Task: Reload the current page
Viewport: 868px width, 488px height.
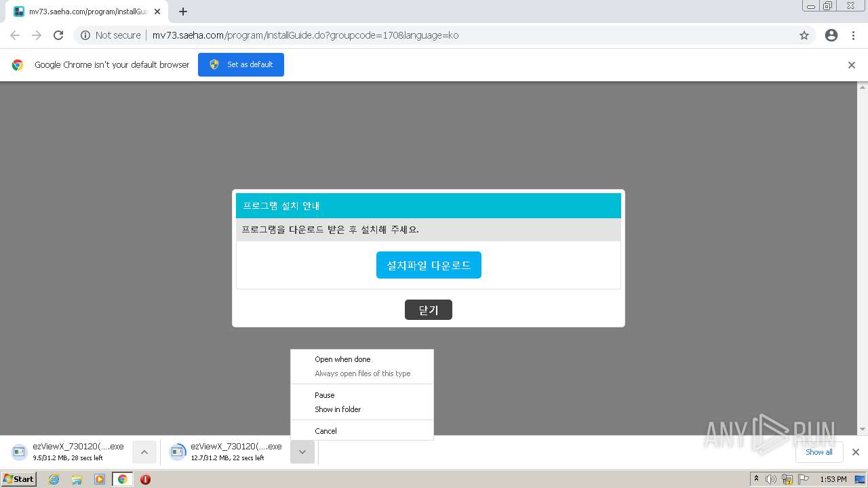Action: (58, 35)
